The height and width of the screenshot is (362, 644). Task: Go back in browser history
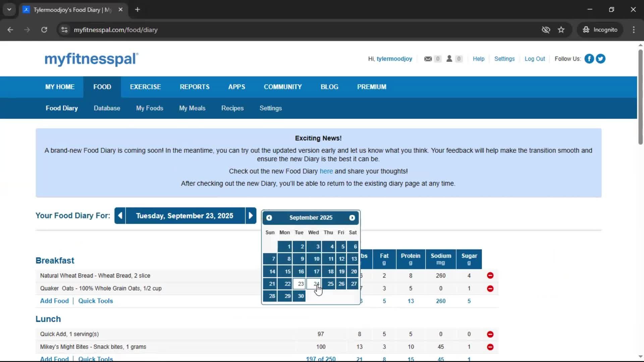[x=10, y=30]
